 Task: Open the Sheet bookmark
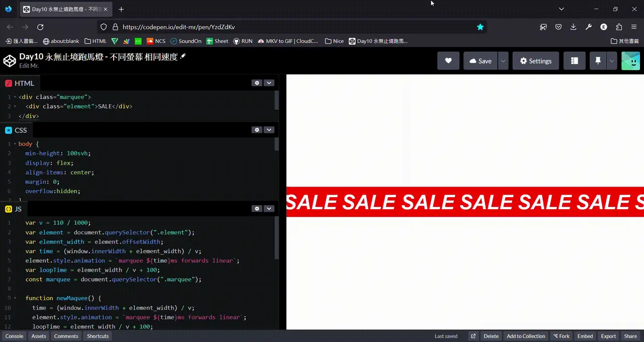click(x=217, y=41)
